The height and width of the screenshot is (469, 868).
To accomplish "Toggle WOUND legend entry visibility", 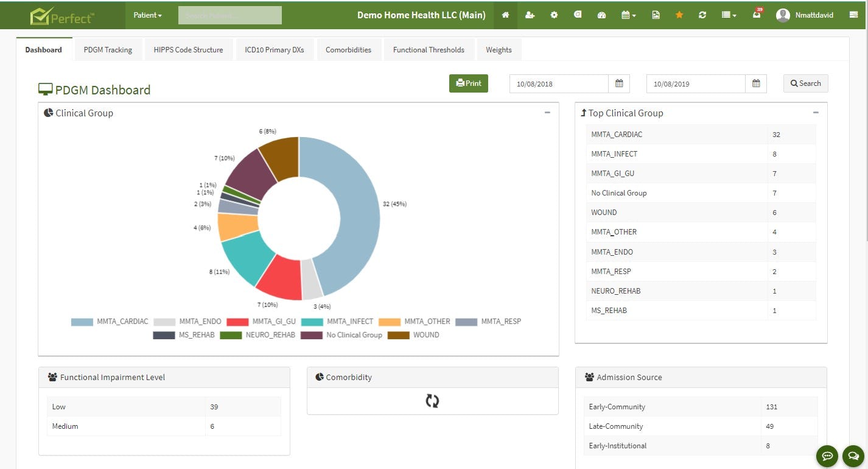I will point(413,335).
